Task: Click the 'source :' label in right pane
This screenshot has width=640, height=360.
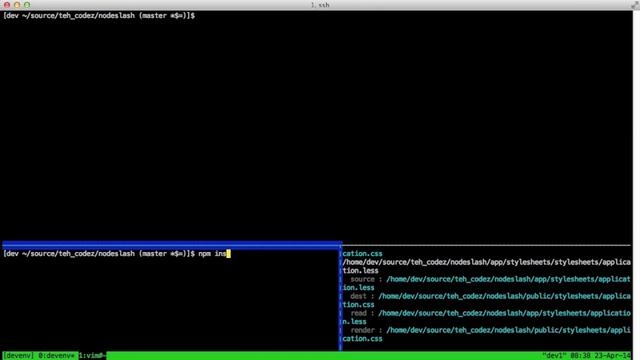Action: click(x=366, y=279)
